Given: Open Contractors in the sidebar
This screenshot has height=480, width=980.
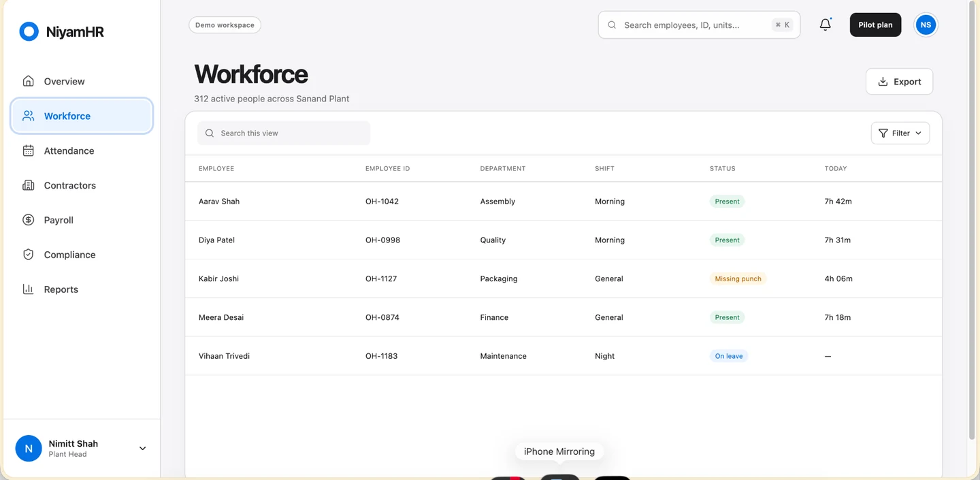Looking at the screenshot, I should point(82,185).
